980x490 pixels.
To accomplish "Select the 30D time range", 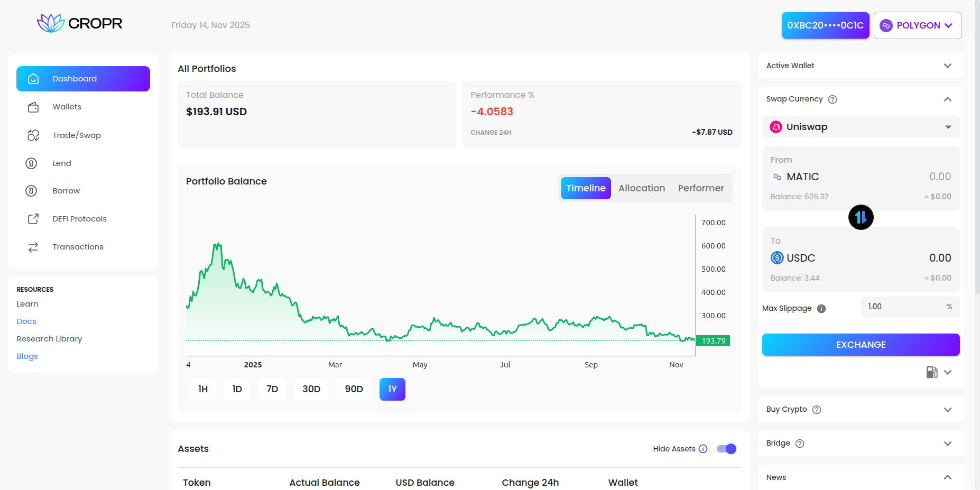I will pos(311,390).
